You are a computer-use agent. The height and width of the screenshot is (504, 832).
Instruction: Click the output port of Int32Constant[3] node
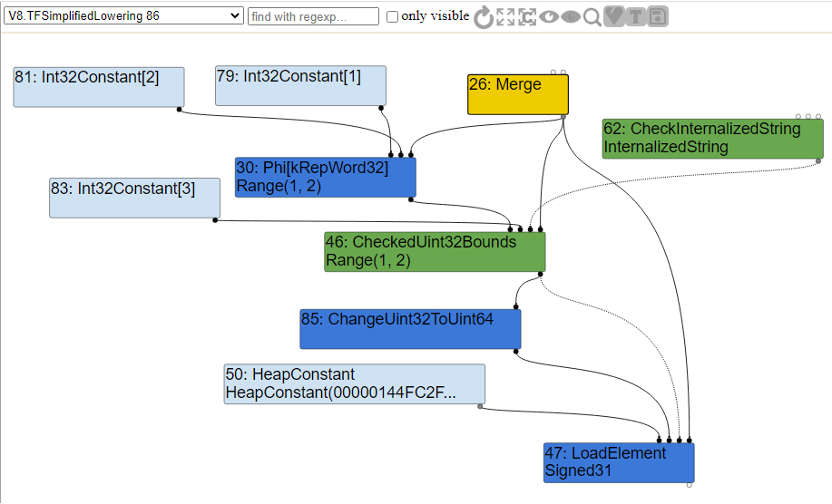tap(215, 220)
